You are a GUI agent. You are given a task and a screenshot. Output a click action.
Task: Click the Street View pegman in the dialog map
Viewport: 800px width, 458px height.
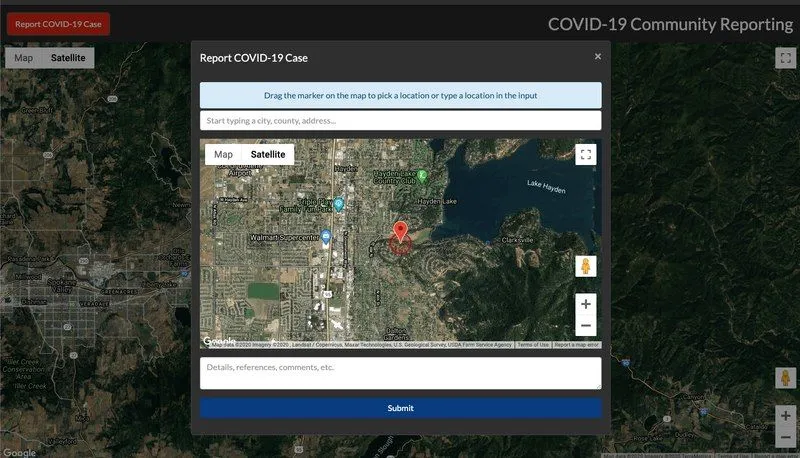coord(585,266)
